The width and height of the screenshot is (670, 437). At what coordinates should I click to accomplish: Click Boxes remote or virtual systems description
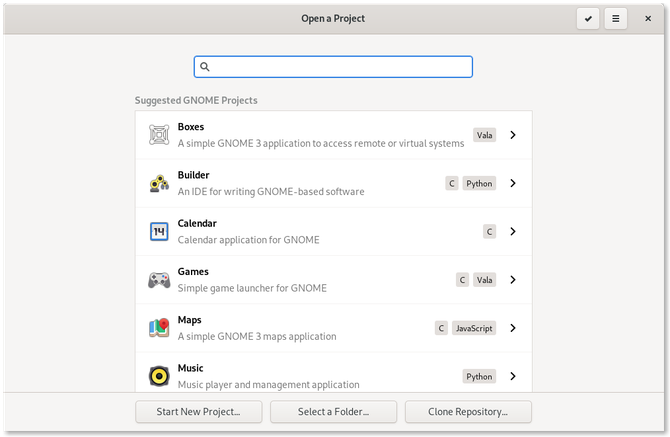tap(321, 143)
